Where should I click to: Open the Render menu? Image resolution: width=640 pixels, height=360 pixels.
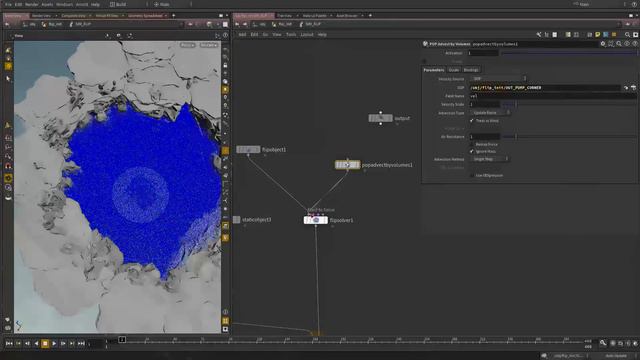pos(31,4)
